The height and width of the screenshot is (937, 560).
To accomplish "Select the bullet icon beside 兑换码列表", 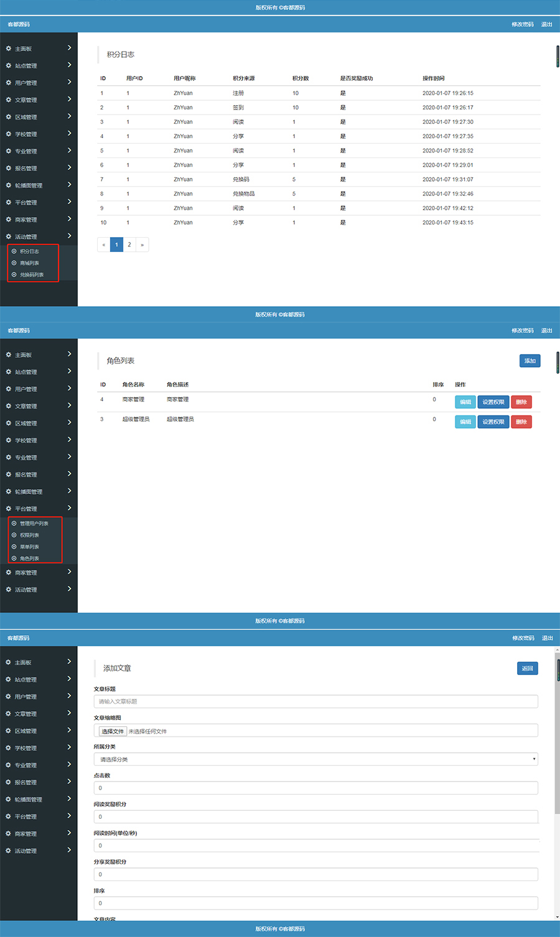I will (x=14, y=274).
